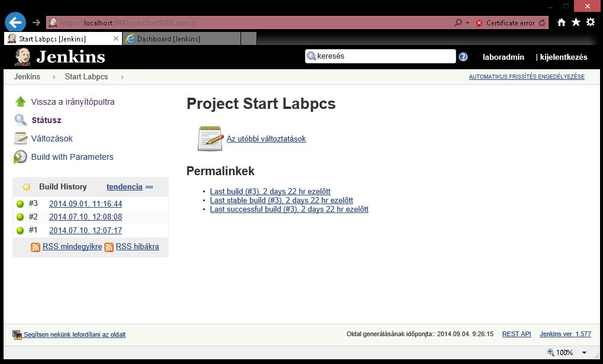Open the browser Home icon
Image resolution: width=603 pixels, height=364 pixels.
coord(562,22)
